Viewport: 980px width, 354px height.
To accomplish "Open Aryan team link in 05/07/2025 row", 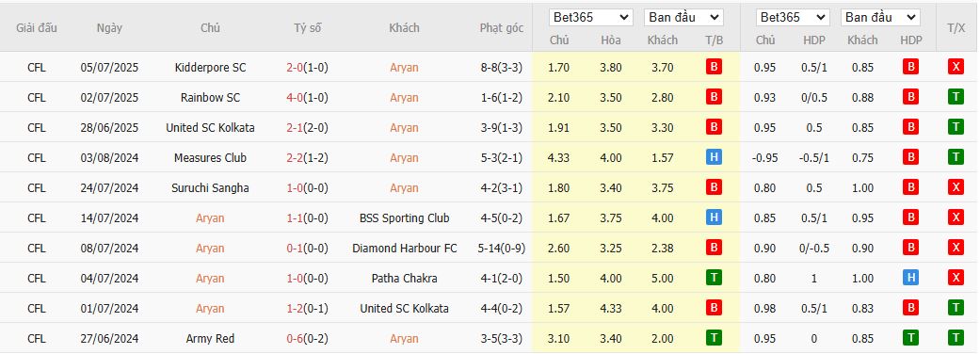I will tap(404, 68).
